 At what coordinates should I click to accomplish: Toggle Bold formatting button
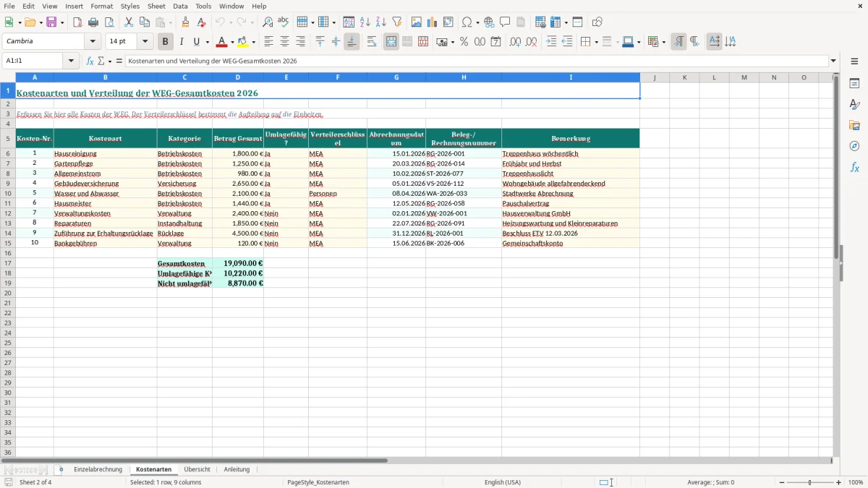[165, 42]
